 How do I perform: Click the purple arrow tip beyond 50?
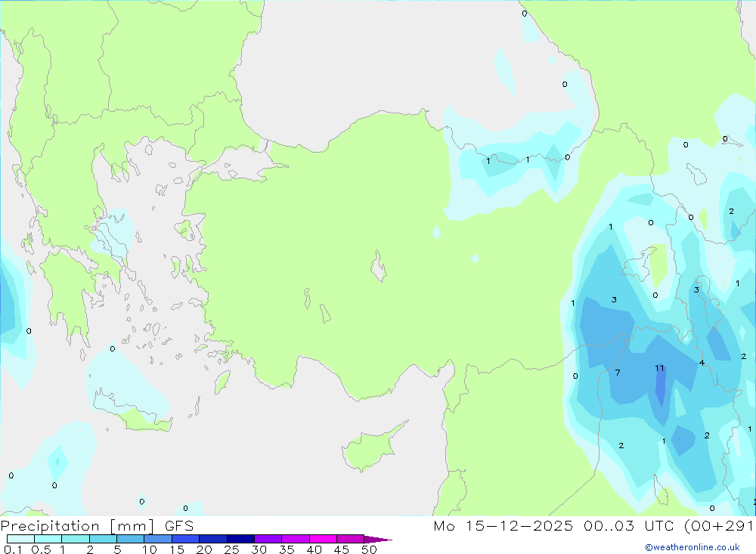point(378,540)
